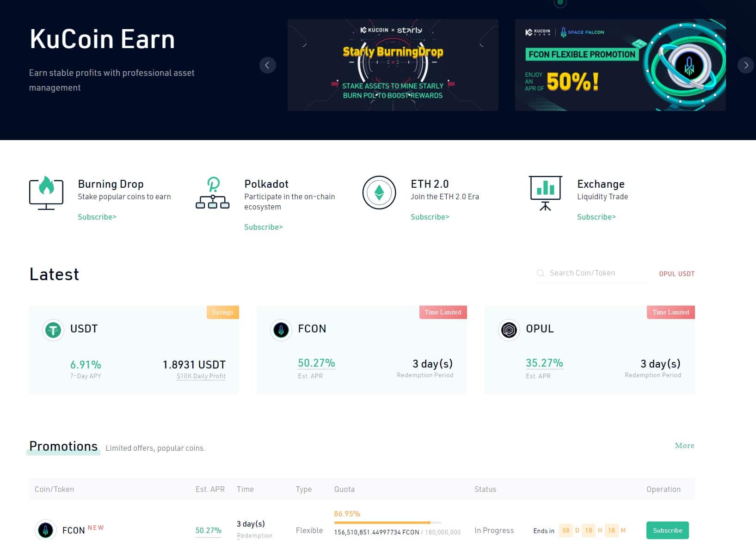This screenshot has height=540, width=756.
Task: Click the ETH 2.0 Ethereum icon
Action: tap(379, 193)
